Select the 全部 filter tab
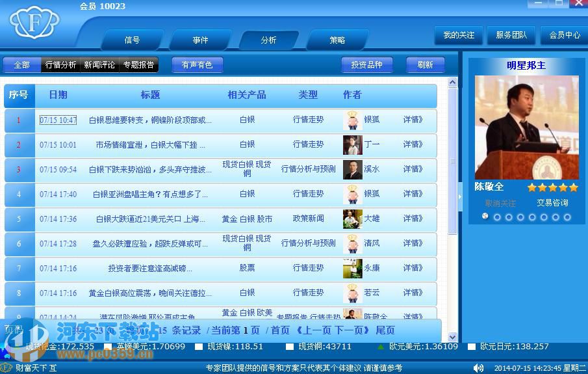588x374 pixels. pos(21,65)
